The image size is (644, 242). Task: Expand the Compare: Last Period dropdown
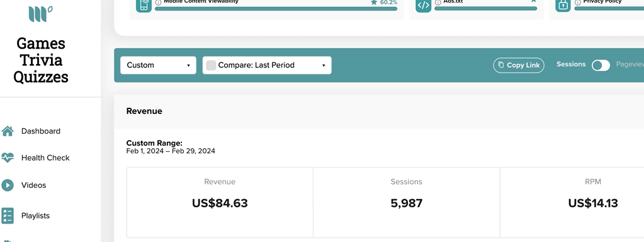(267, 66)
